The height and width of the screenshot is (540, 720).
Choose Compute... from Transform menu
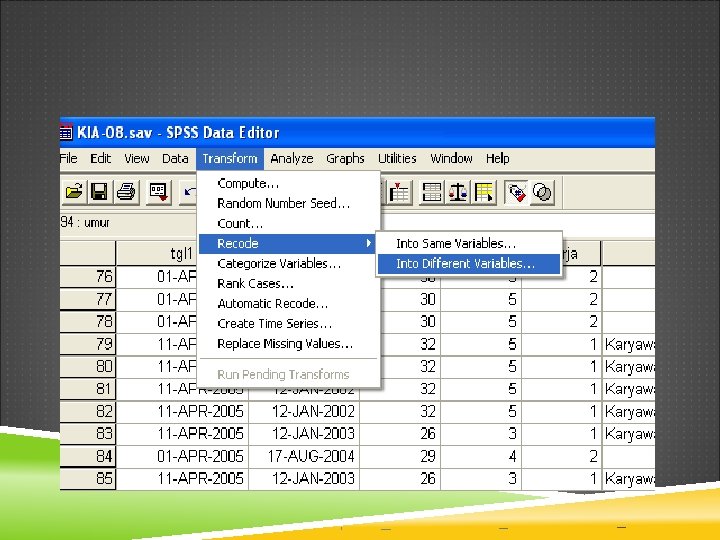coord(288,183)
